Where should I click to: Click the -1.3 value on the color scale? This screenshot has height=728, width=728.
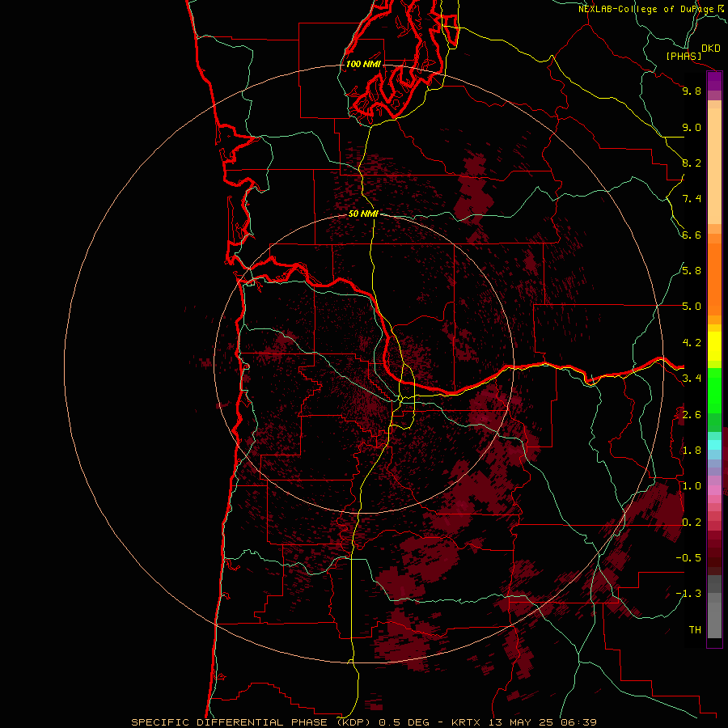[x=688, y=594]
